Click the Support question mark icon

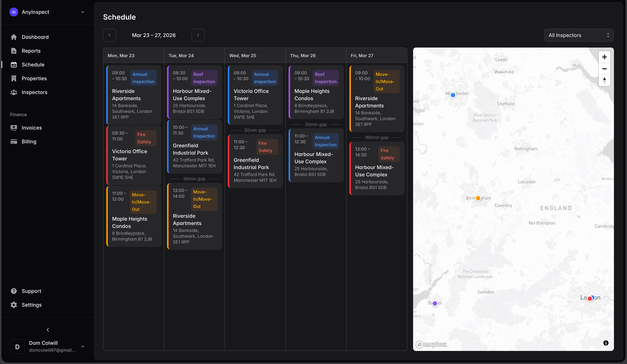14,291
